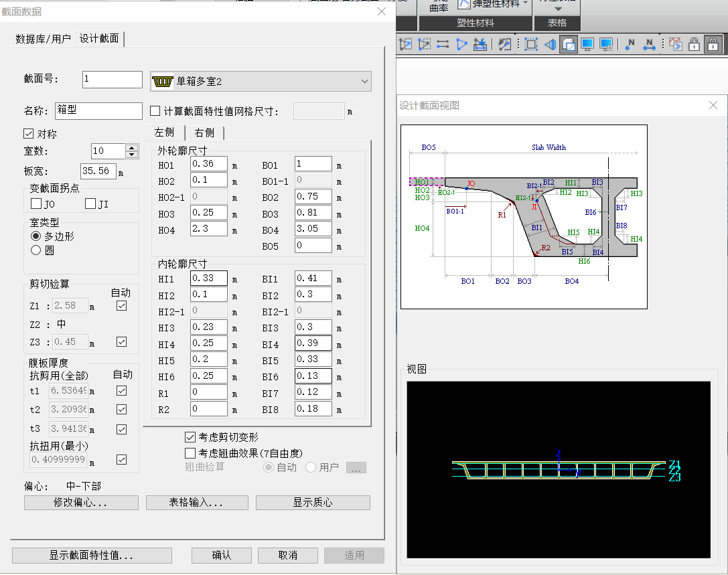Click the overlapping squares hidden-view icon

pyautogui.click(x=569, y=44)
